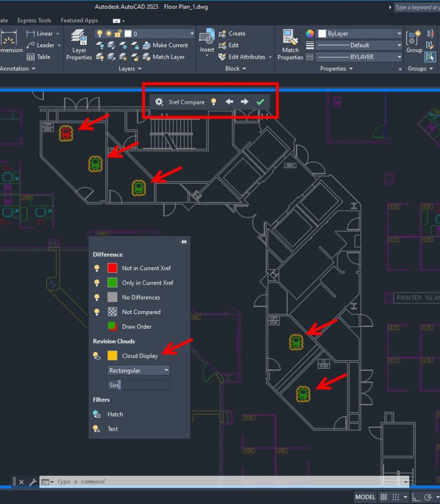Viewport: 440px width, 504px height.
Task: Click gray No Differences color swatch
Action: [x=112, y=297]
